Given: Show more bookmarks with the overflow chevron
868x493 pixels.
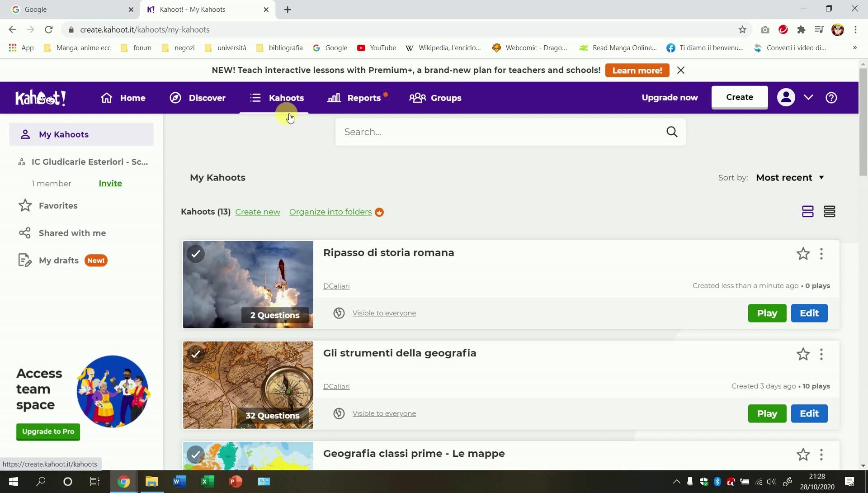Looking at the screenshot, I should point(854,47).
